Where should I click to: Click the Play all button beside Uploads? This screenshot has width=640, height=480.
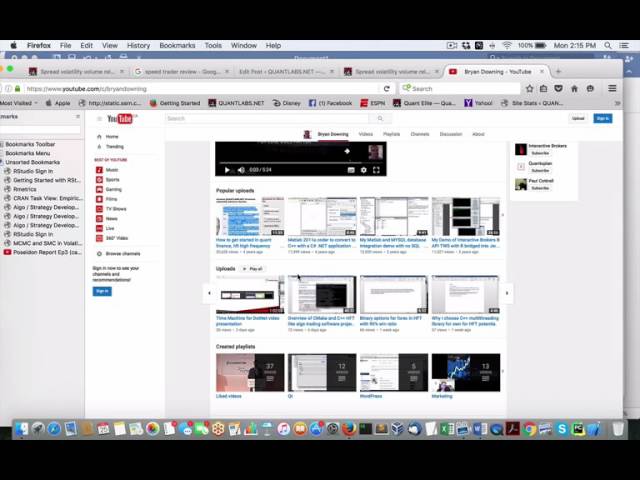tap(253, 269)
